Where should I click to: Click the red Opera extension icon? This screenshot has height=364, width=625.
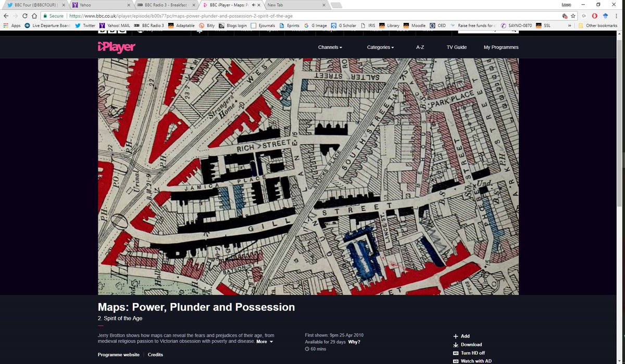point(594,16)
